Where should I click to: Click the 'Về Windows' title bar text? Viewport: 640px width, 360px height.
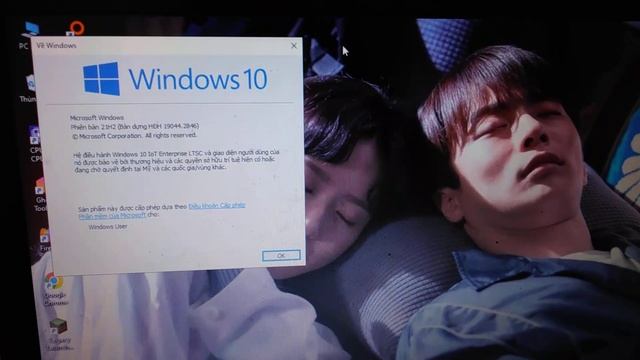pyautogui.click(x=56, y=46)
